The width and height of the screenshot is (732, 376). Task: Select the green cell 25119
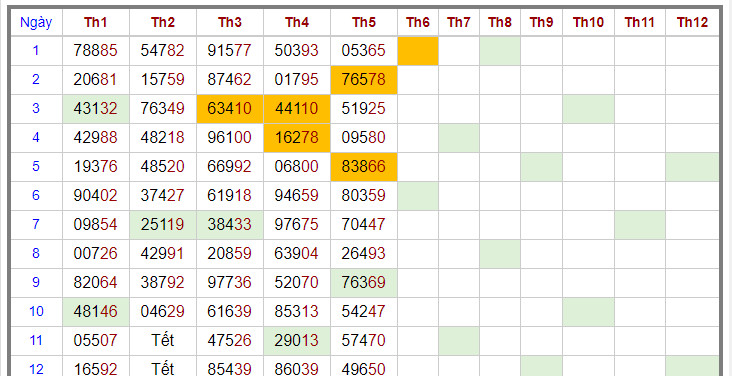[x=162, y=225]
